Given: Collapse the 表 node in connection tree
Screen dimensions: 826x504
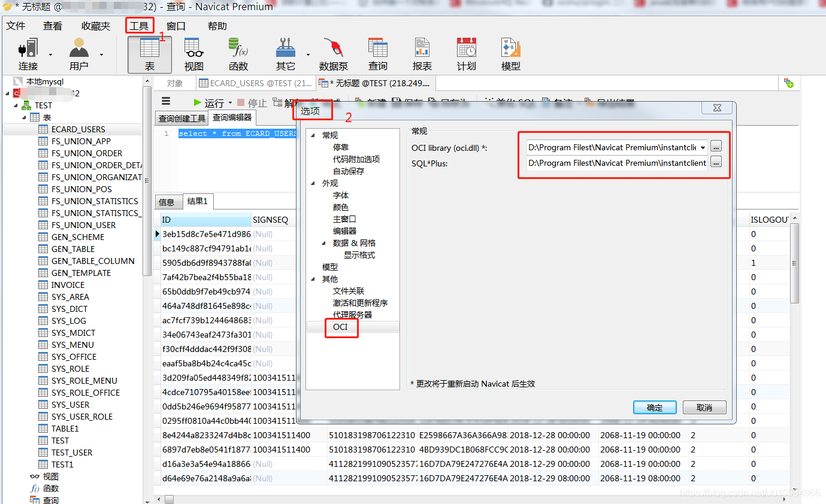Looking at the screenshot, I should [x=25, y=117].
